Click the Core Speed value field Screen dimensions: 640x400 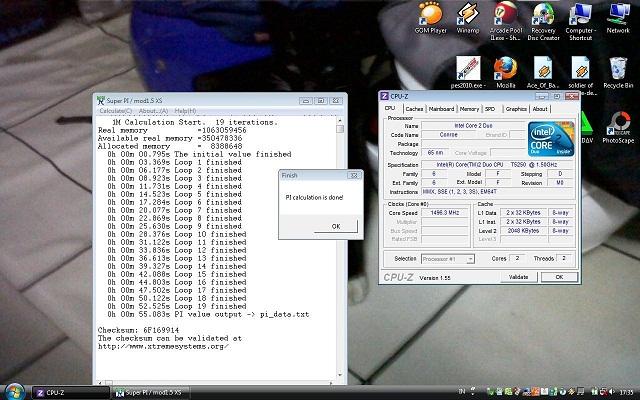[x=444, y=213]
